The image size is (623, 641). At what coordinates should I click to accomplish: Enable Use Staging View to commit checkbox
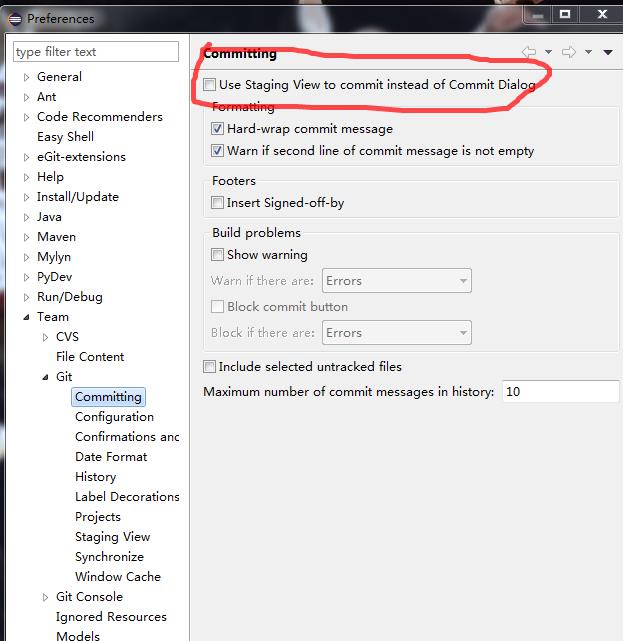click(209, 85)
